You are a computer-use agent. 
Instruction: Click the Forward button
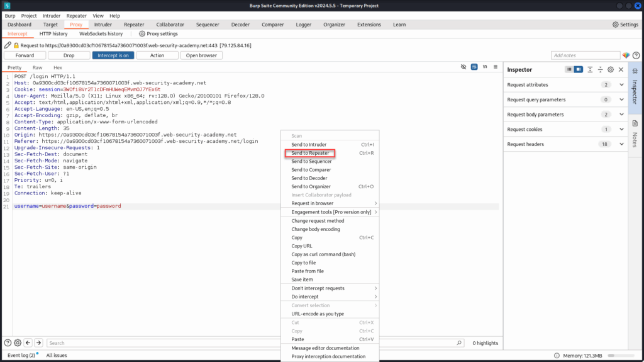click(x=25, y=55)
